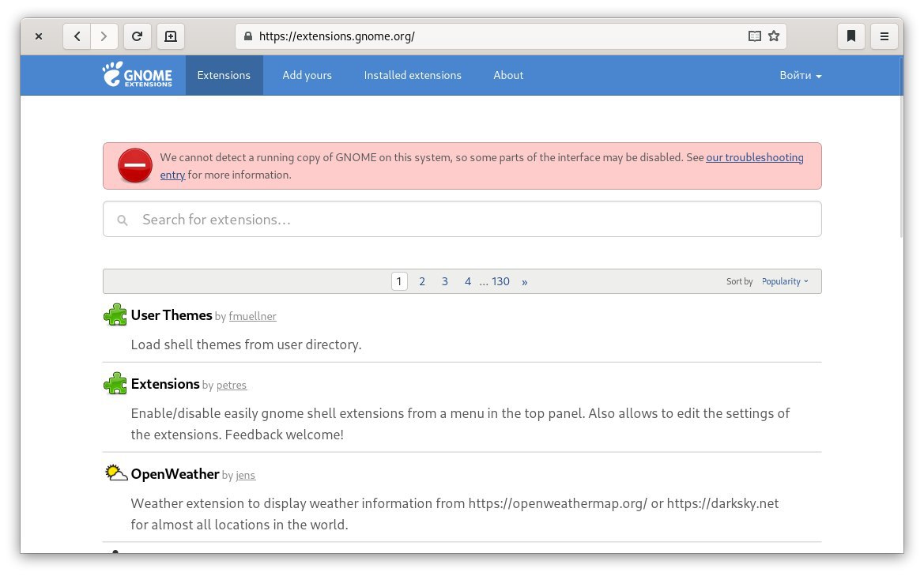Go forward with the browser forward arrow
The height and width of the screenshot is (576, 924).
point(104,36)
